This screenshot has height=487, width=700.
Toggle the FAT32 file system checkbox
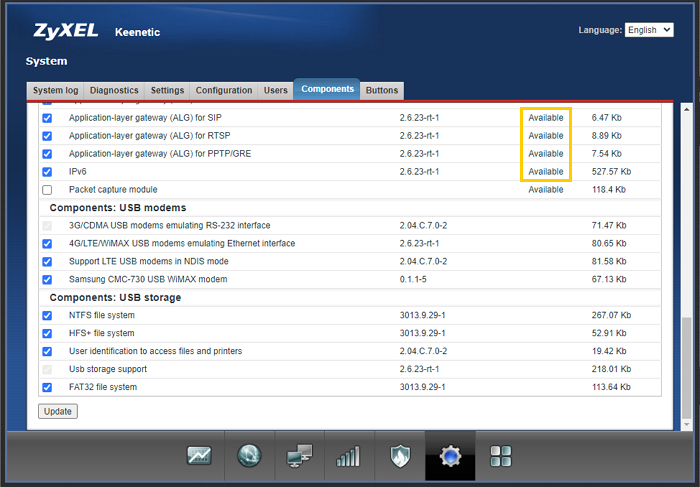tap(47, 388)
